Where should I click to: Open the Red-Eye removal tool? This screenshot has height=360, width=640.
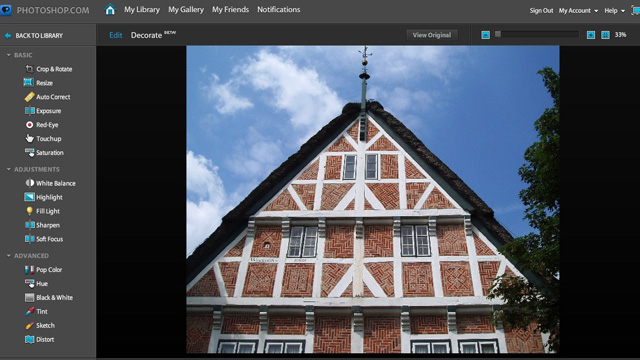tap(42, 124)
